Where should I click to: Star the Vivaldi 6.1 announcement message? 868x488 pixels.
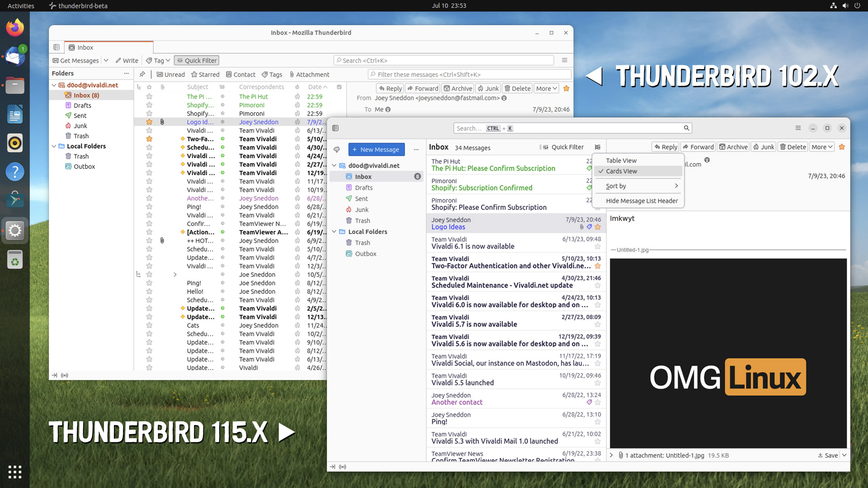point(598,247)
